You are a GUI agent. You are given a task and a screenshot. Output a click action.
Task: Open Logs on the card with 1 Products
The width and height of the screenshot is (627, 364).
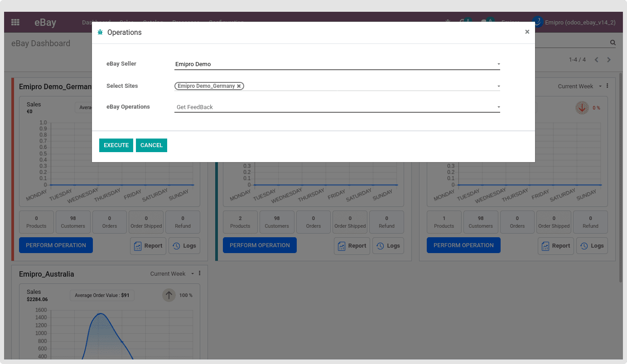[x=592, y=246]
